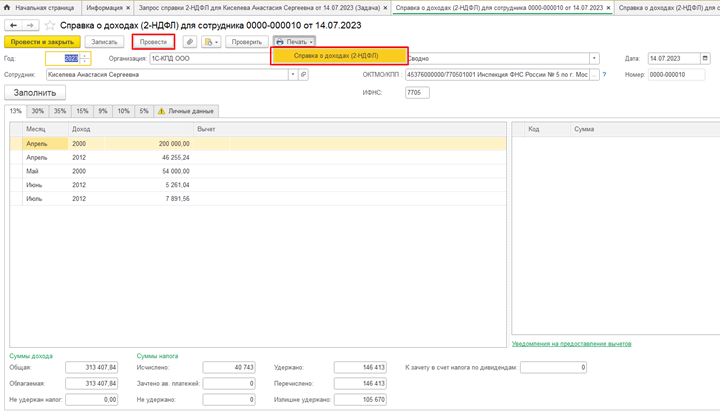Click the Излишне удержано field 105 670
This screenshot has width=720, height=415.
tap(360, 400)
